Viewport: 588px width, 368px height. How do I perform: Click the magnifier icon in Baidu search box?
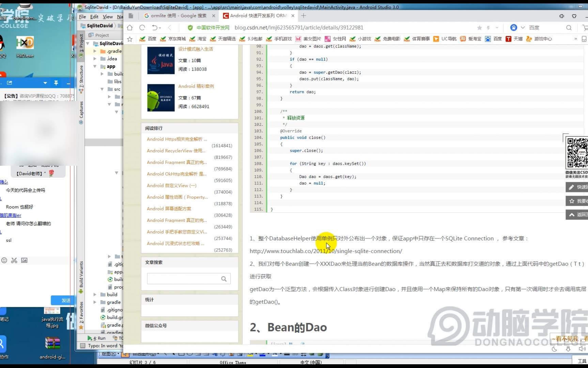569,28
